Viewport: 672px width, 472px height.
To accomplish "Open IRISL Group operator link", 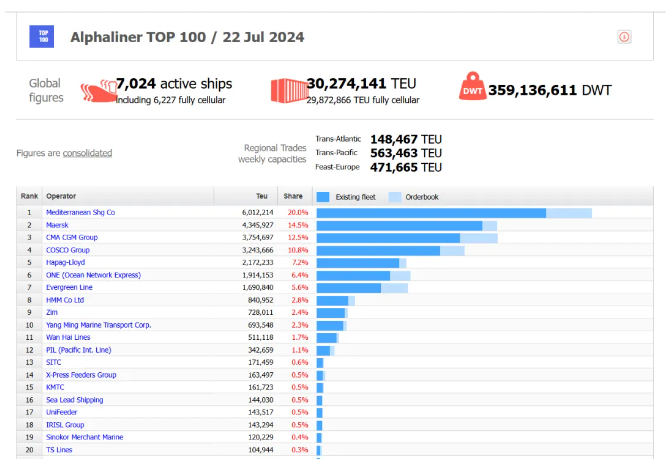I will 65,425.
